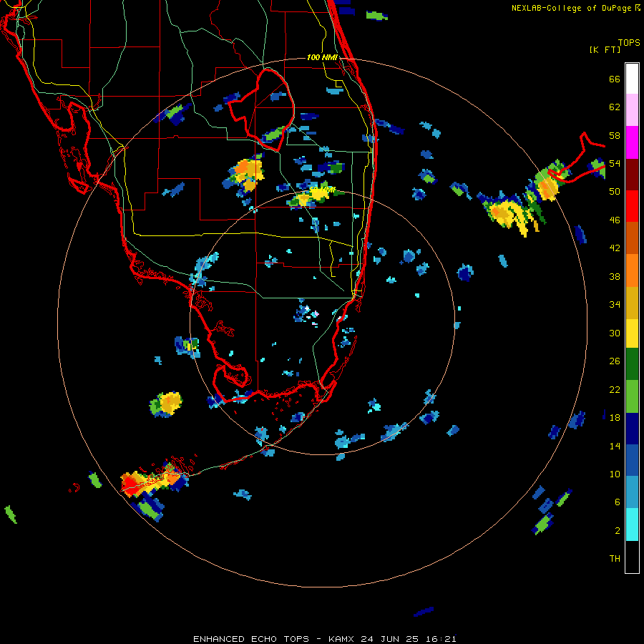
Task: Select the bright red legend swatch
Action: 632,206
